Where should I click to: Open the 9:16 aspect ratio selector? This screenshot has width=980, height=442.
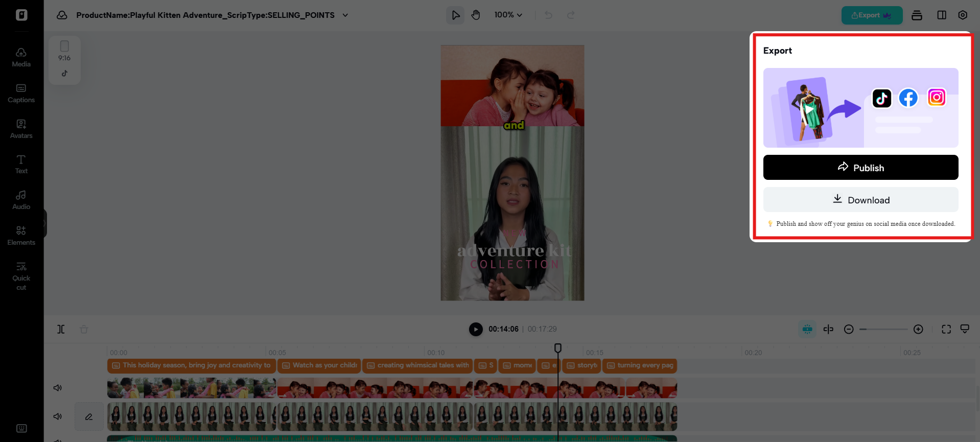click(x=64, y=51)
